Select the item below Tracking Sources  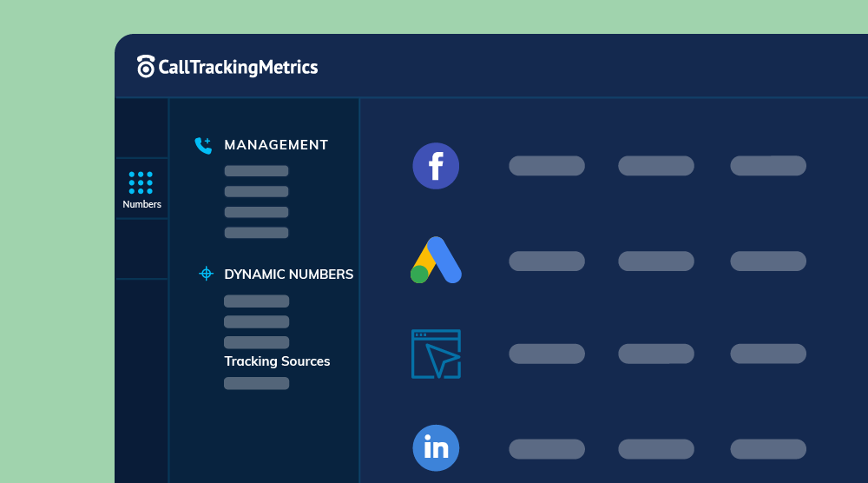(256, 383)
